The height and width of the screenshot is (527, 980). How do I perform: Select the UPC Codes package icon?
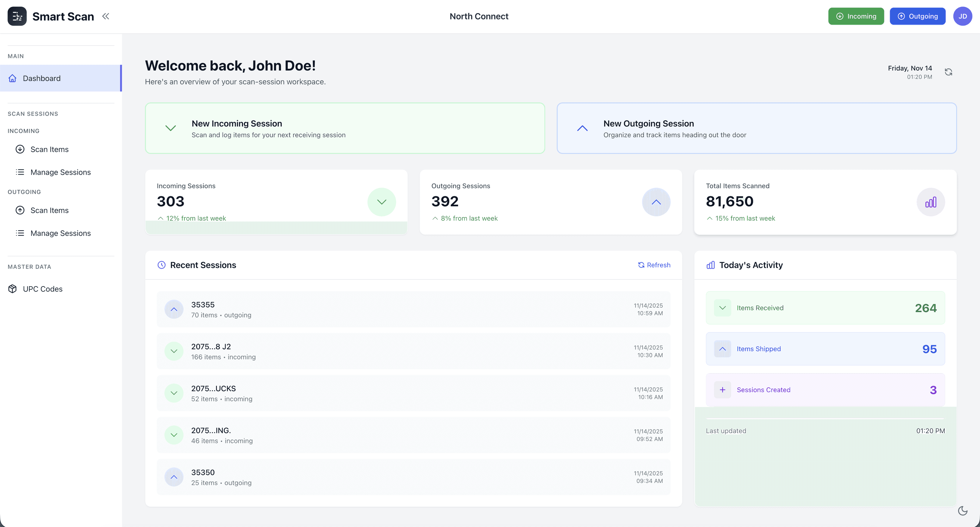(13, 289)
